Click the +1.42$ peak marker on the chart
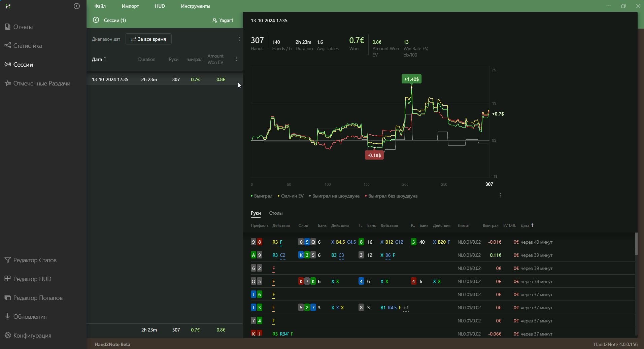 pos(411,79)
